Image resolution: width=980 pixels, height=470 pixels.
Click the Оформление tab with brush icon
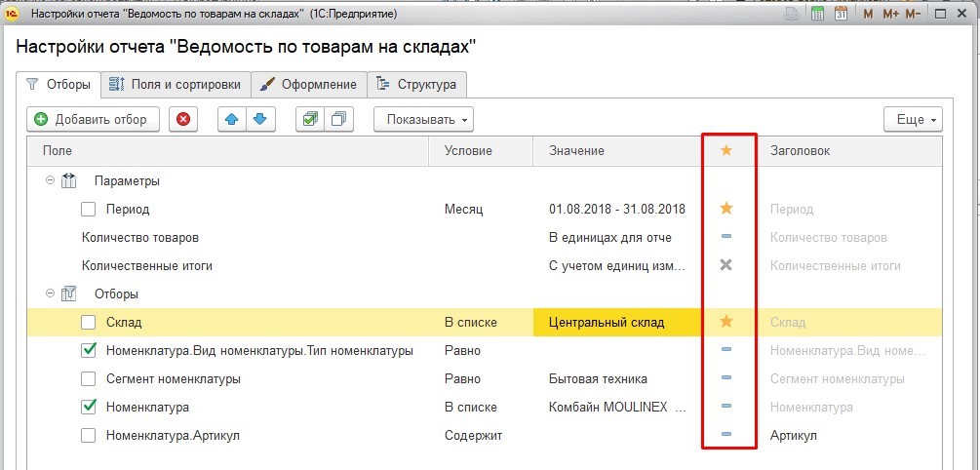click(x=309, y=84)
